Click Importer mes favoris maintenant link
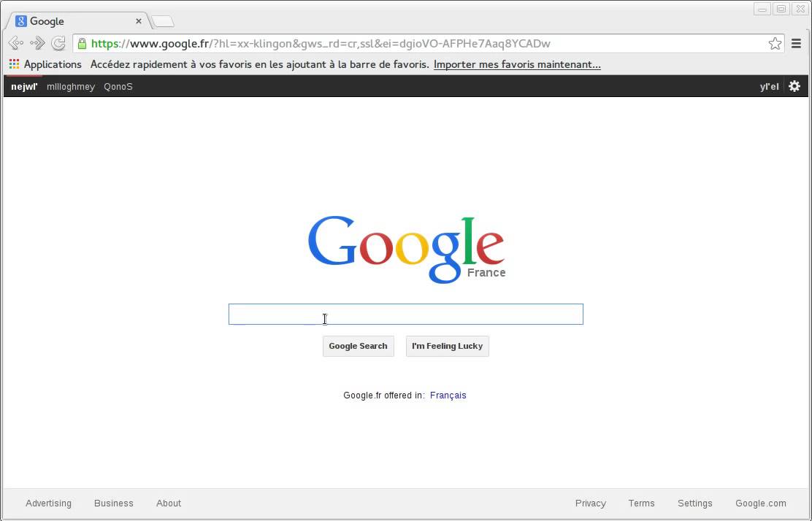The width and height of the screenshot is (812, 521). [x=517, y=64]
